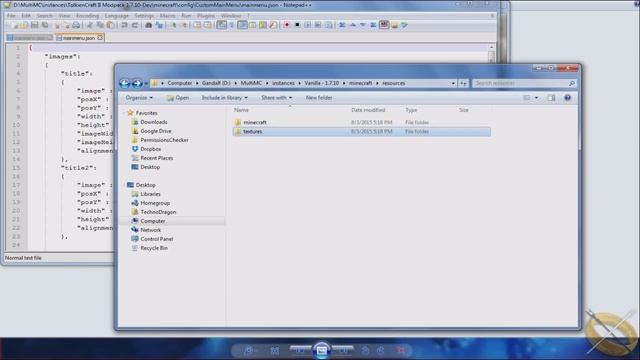Select Vanilla - 1.7.10 in the breadcrumb

pos(322,83)
